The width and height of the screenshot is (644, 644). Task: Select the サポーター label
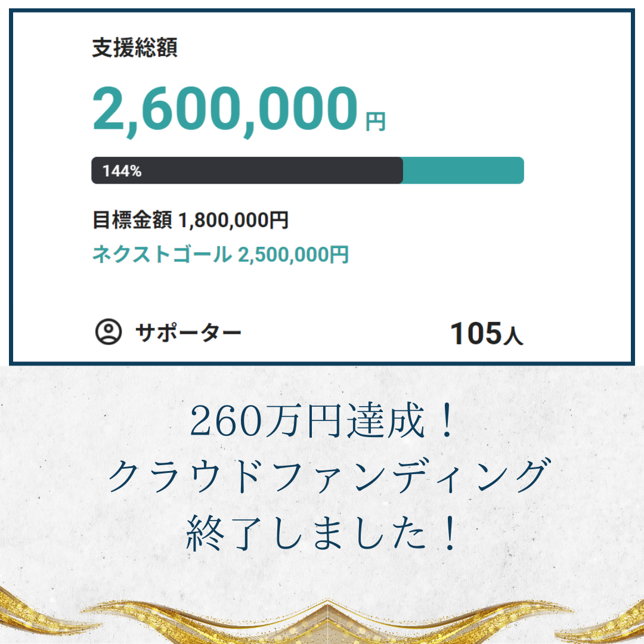pyautogui.click(x=188, y=332)
